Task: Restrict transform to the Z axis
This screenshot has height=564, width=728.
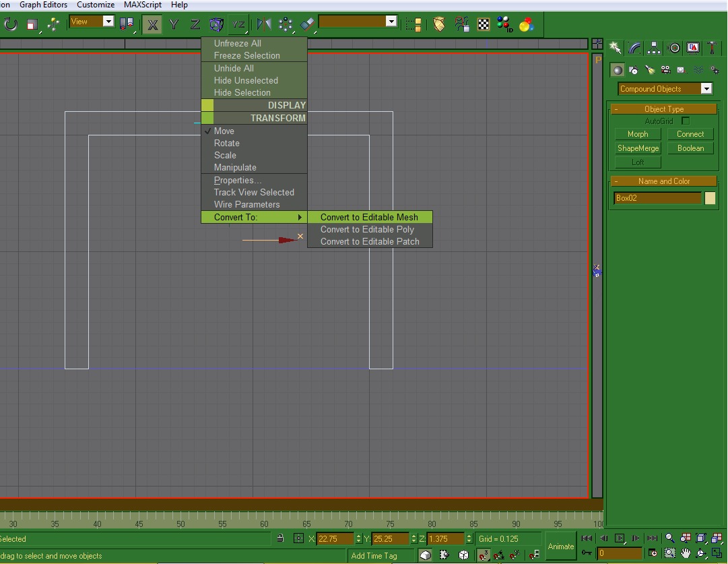Action: 195,24
